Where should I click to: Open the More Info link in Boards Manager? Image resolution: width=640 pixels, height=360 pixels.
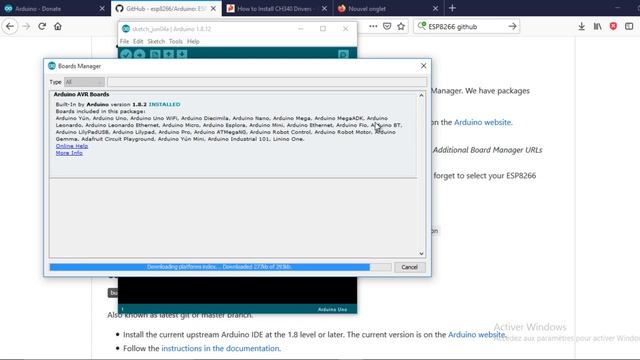69,153
